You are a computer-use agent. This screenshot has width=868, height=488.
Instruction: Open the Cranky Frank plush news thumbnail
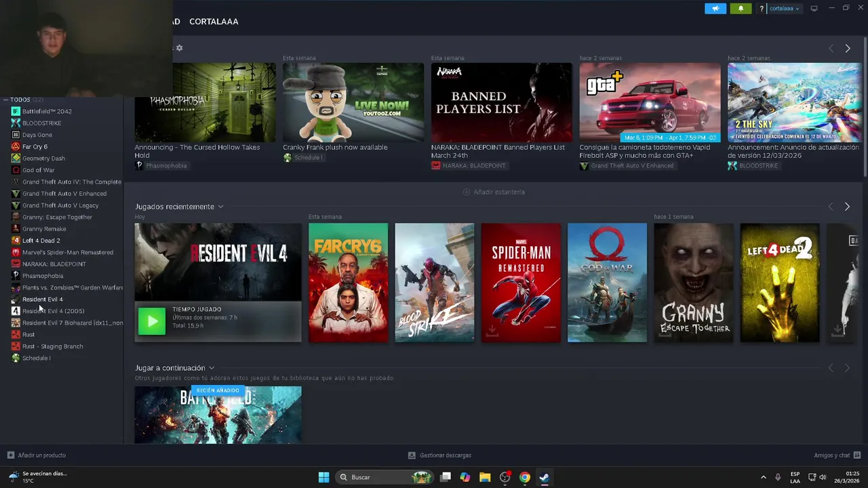coord(353,102)
